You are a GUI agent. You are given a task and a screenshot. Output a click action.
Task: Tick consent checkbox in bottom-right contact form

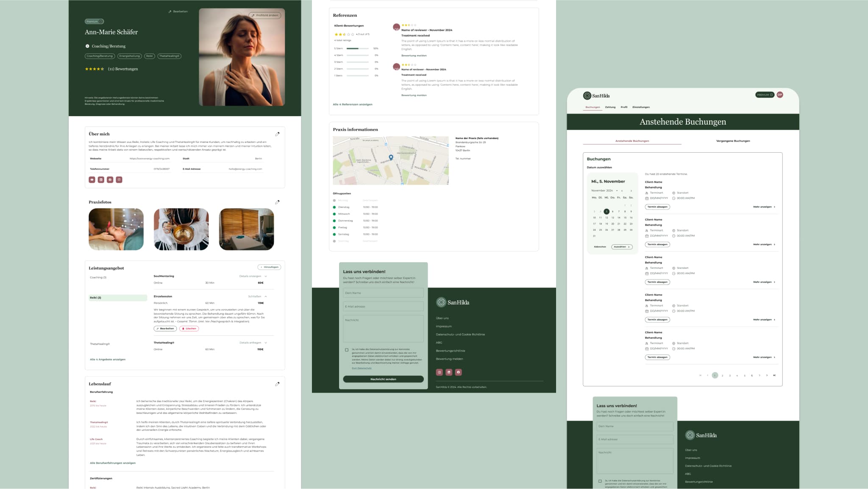(x=600, y=481)
